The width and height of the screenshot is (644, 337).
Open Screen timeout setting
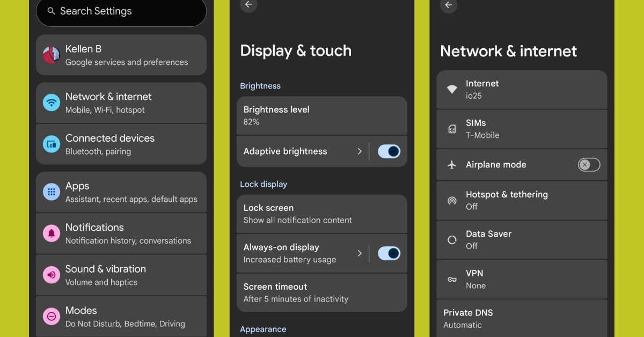click(321, 292)
